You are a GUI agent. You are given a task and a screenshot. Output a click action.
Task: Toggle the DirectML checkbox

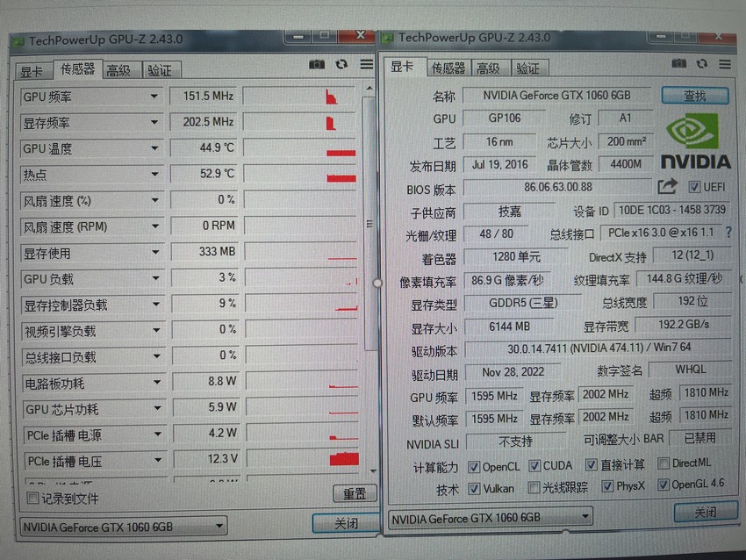[x=663, y=463]
